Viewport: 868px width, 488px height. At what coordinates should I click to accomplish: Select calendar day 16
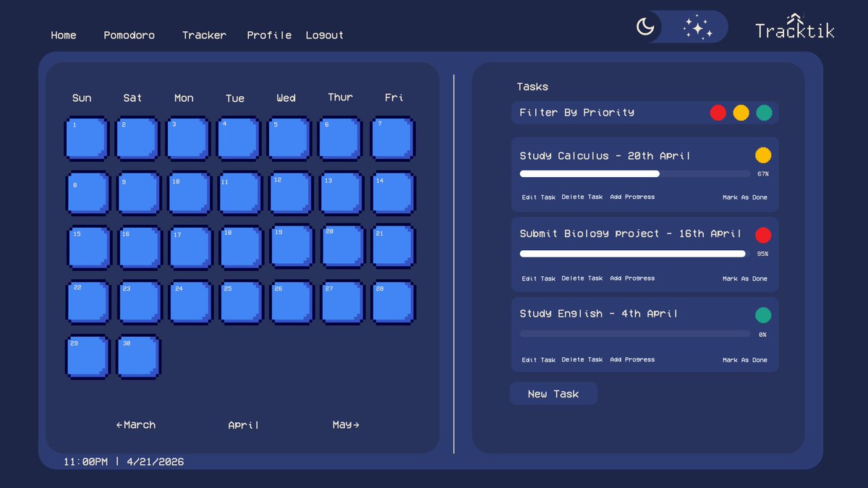click(140, 248)
